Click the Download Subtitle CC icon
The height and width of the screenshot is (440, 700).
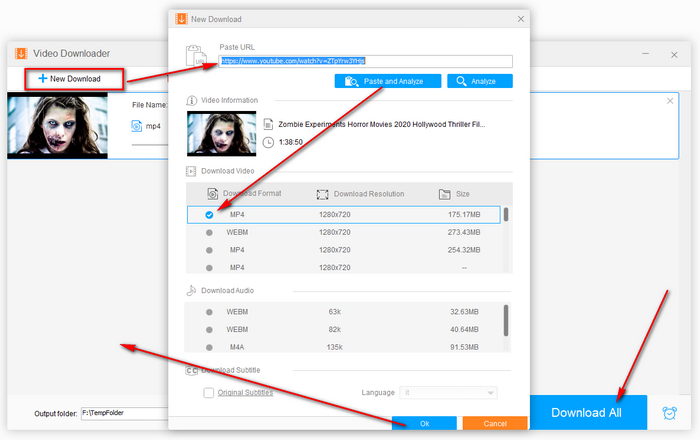click(x=192, y=371)
